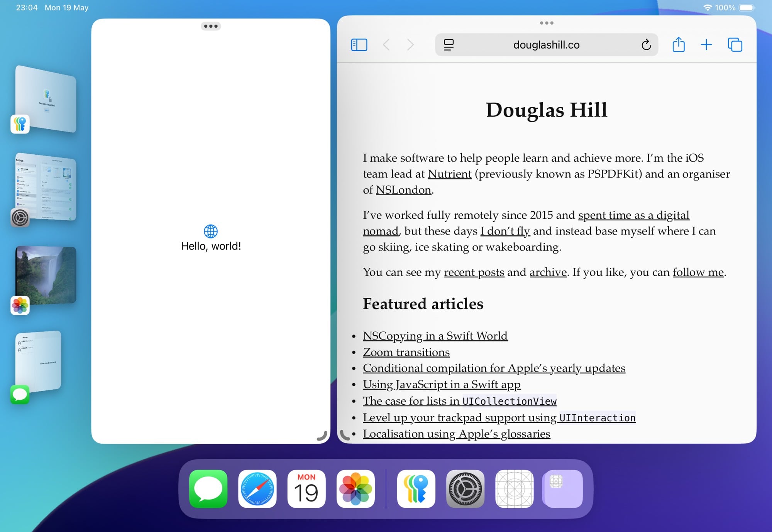Open the Safari window's three-dot menu
Screen dimensions: 772x532
(x=547, y=22)
